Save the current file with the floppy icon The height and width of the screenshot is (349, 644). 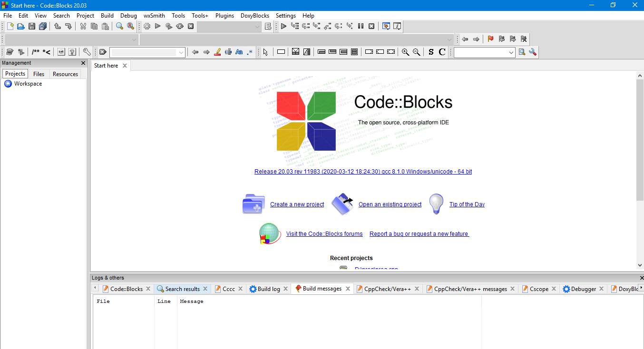point(32,26)
